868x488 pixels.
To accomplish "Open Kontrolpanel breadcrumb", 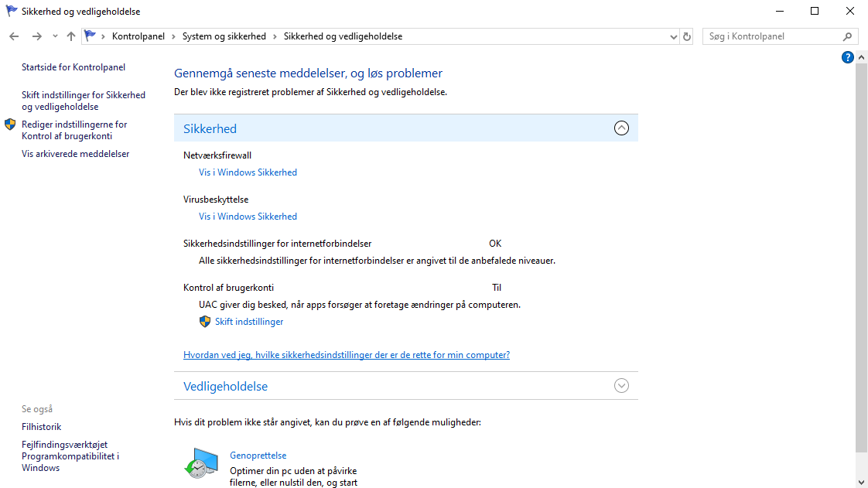I will click(x=138, y=36).
